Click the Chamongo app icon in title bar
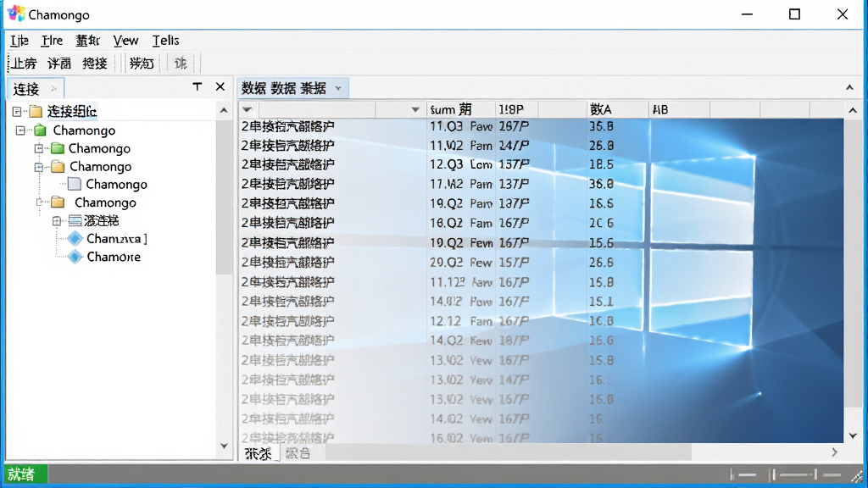The height and width of the screenshot is (488, 868). coord(16,14)
